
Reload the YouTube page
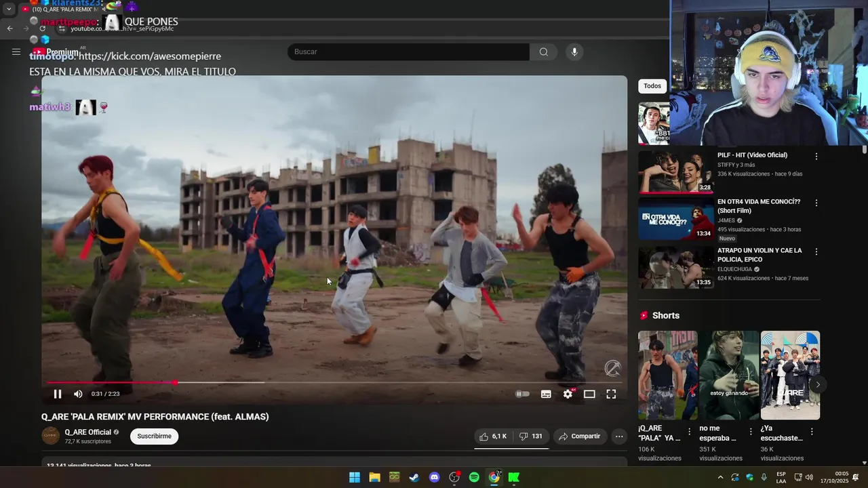point(42,28)
